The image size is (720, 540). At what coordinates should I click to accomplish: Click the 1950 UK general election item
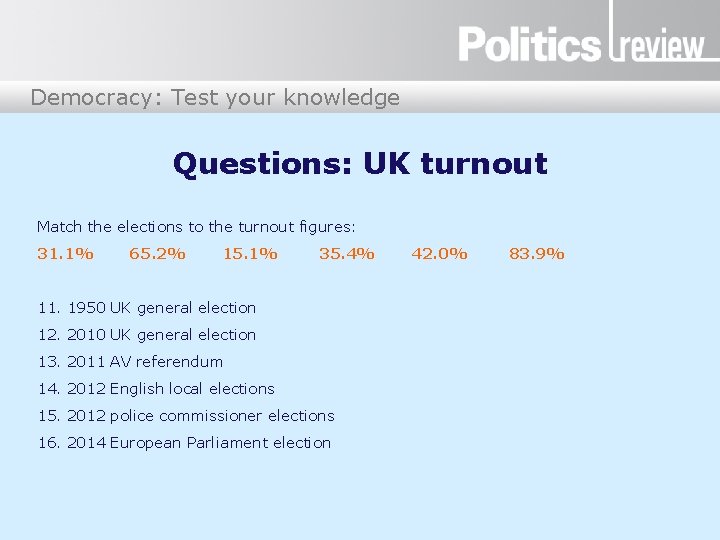pos(147,308)
